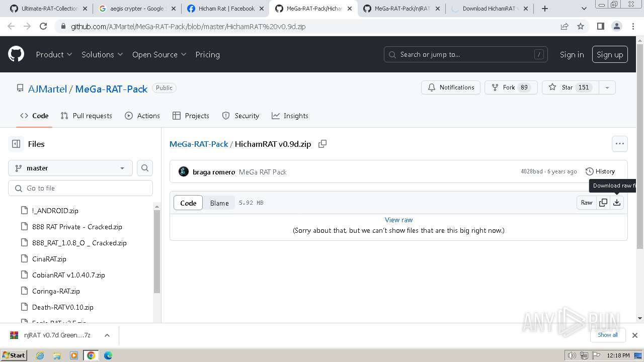Open MeGa-RAT-Pack repository title link
The height and width of the screenshot is (362, 644).
click(x=111, y=88)
